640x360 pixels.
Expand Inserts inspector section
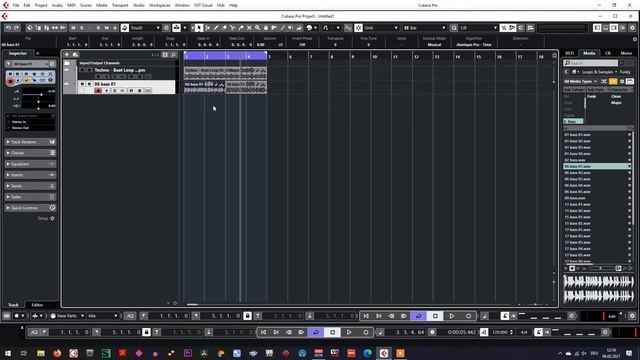(30, 175)
